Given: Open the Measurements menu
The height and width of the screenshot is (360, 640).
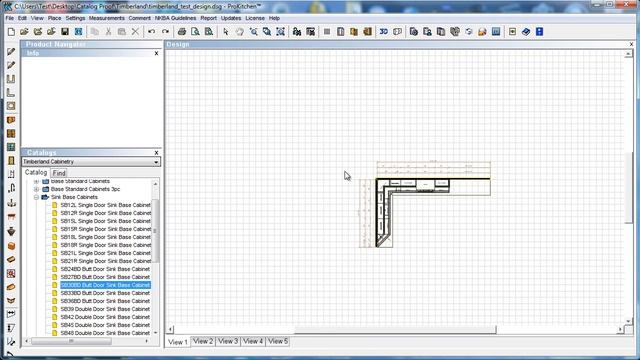Looking at the screenshot, I should [107, 18].
